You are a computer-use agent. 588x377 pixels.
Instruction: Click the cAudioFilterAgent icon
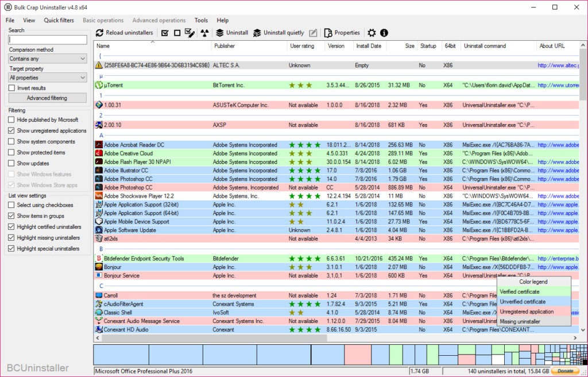(x=99, y=304)
